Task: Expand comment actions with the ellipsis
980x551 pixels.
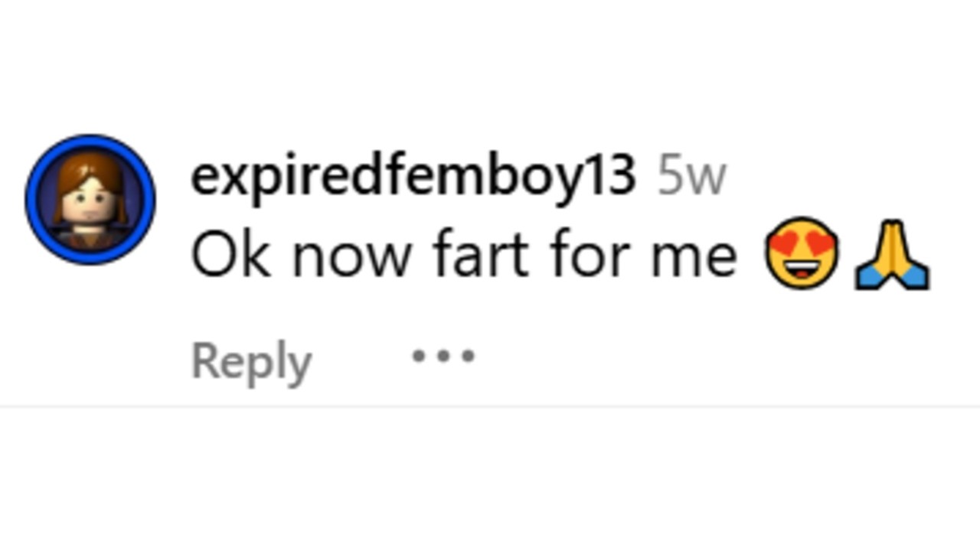Action: pyautogui.click(x=443, y=356)
